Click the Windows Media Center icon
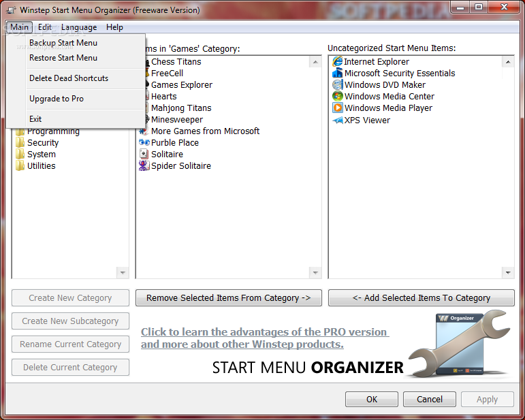Viewport: 525px width, 420px height. 338,97
